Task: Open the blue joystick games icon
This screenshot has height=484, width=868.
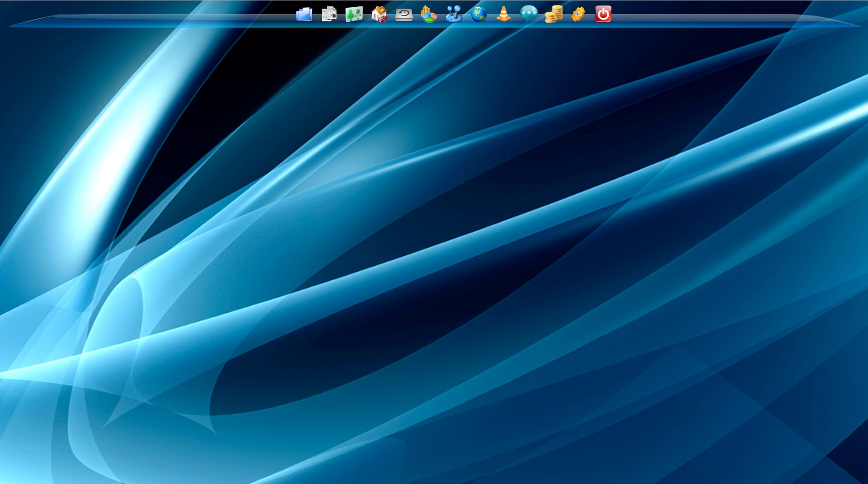Action: (x=454, y=14)
